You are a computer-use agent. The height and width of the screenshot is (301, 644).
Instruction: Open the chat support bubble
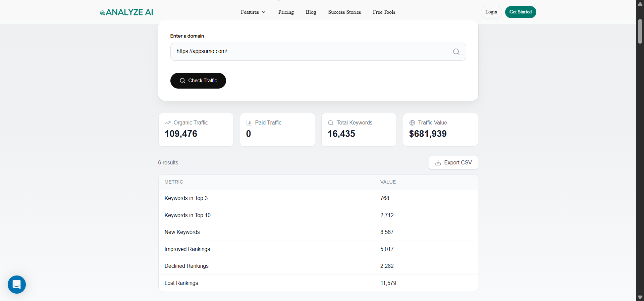point(17,285)
